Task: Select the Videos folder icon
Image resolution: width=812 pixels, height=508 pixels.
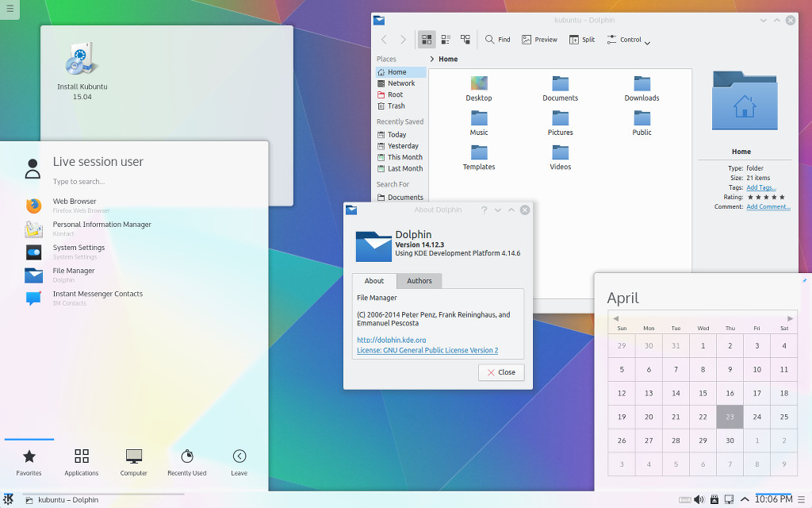Action: click(560, 152)
